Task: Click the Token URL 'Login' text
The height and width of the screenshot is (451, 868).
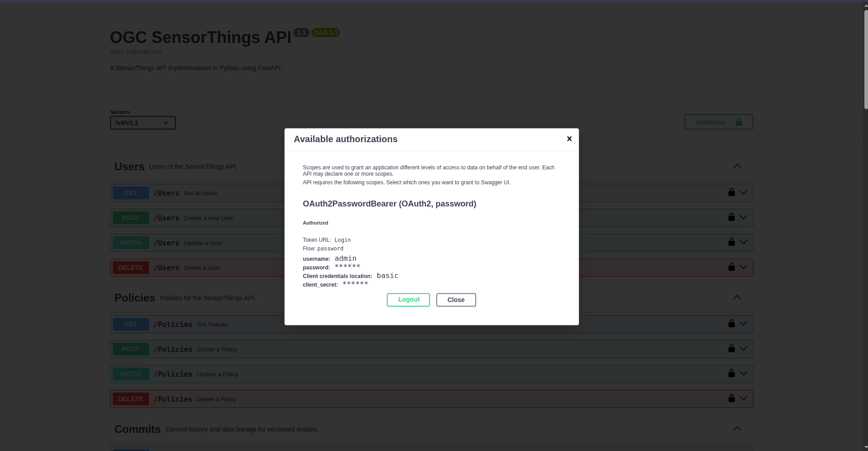Action: (x=342, y=240)
